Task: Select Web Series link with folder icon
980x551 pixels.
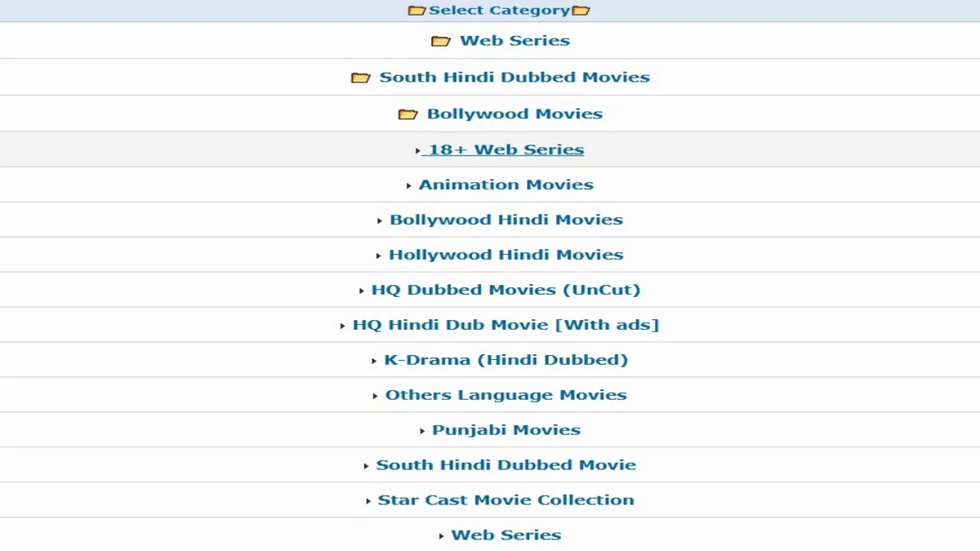Action: (514, 41)
